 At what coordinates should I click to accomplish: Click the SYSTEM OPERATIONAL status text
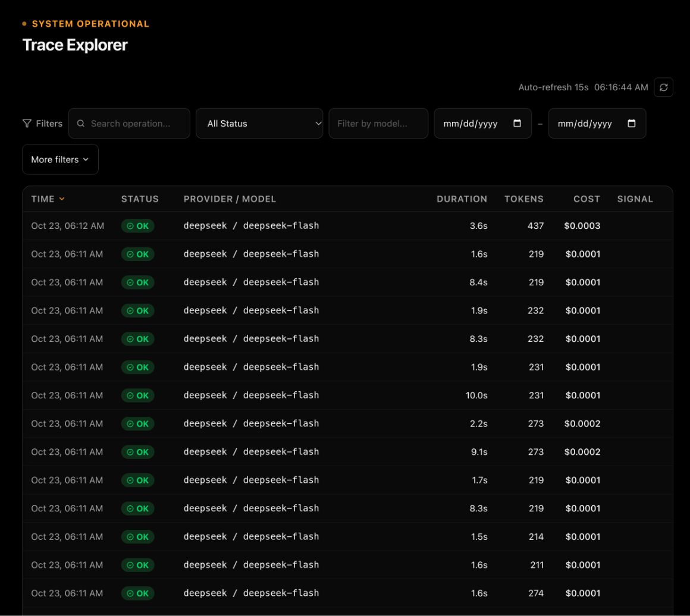click(x=90, y=24)
